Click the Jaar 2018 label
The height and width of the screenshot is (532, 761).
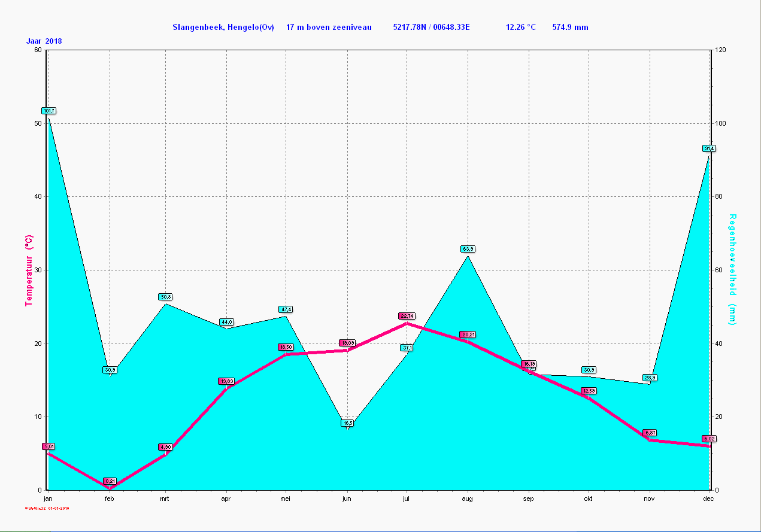[x=44, y=41]
